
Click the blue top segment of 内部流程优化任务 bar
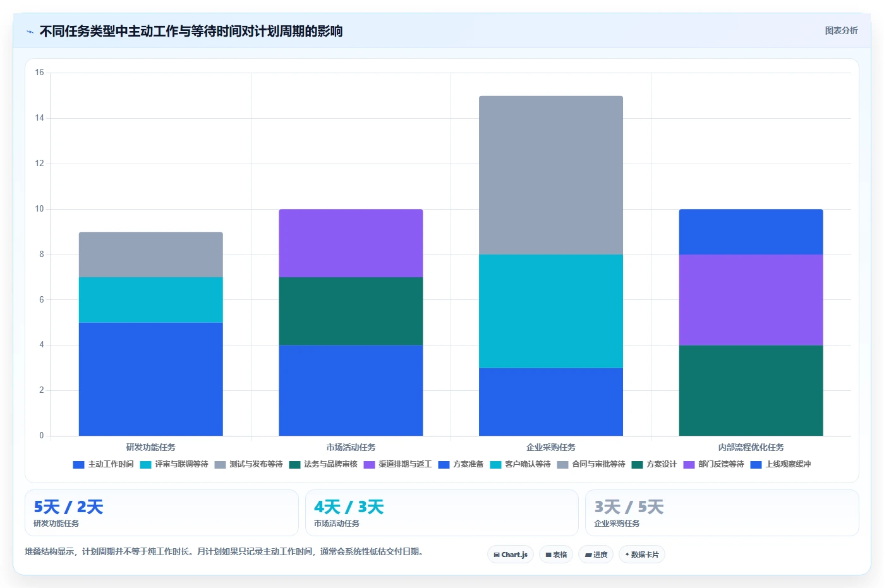(x=751, y=232)
